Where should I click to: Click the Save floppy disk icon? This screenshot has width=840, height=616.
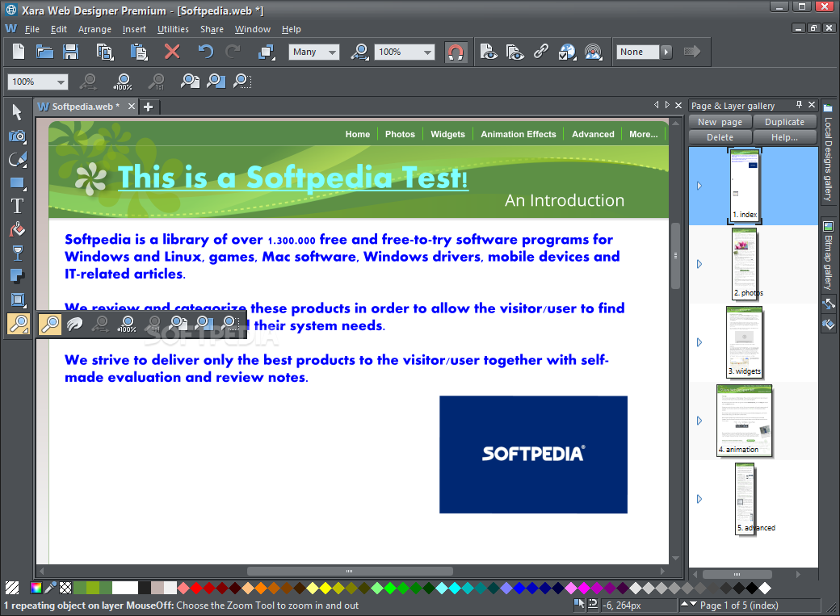click(71, 52)
